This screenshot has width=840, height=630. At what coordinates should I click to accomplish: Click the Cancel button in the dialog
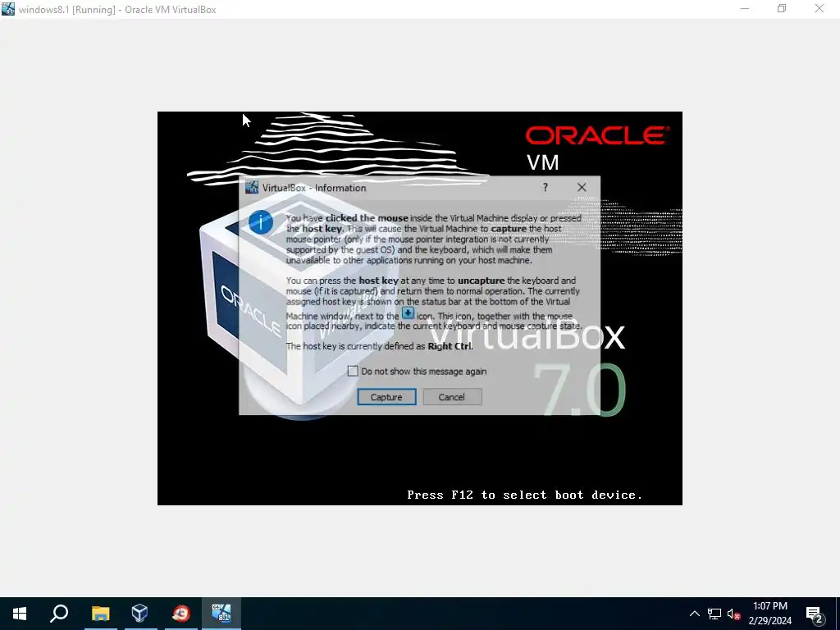[x=452, y=397]
